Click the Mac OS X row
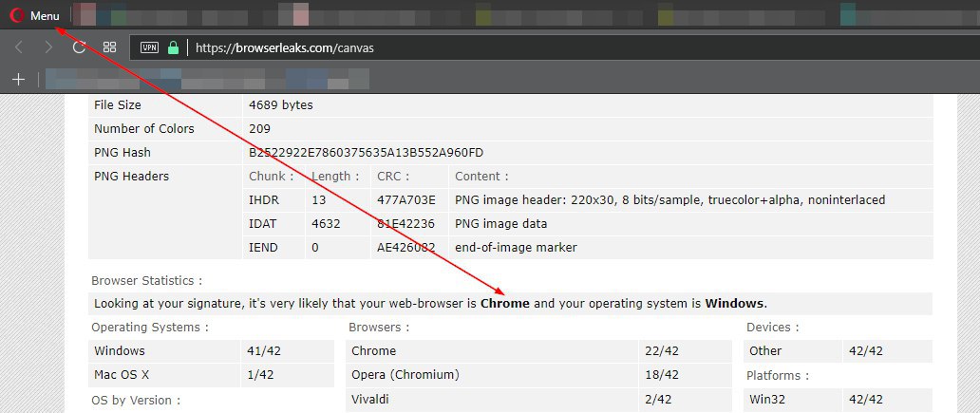 pos(211,375)
